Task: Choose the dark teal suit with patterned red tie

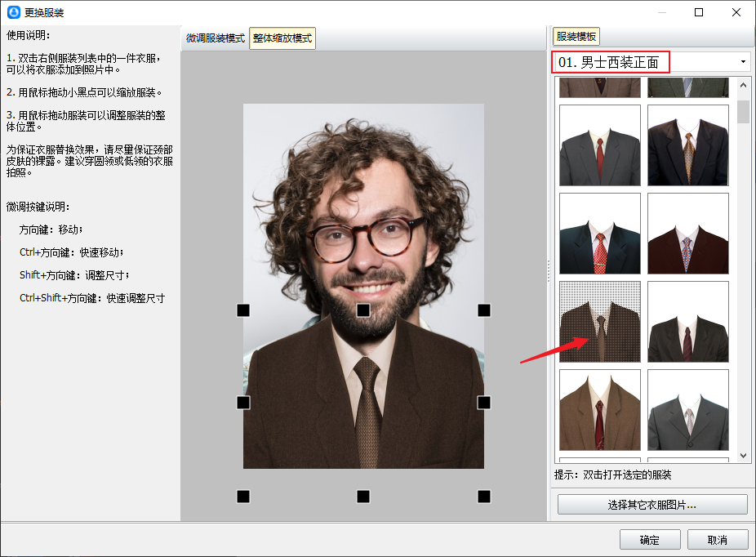Action: click(600, 234)
